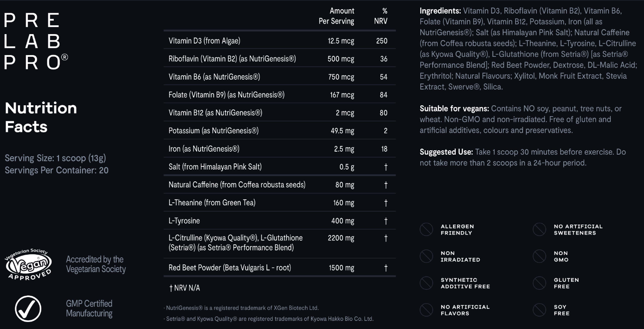The image size is (644, 329).
Task: Click the Vegan Approved badge icon
Action: pos(28,264)
